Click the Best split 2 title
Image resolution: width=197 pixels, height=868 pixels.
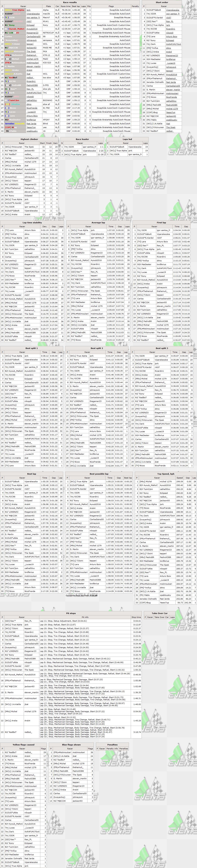(97, 348)
